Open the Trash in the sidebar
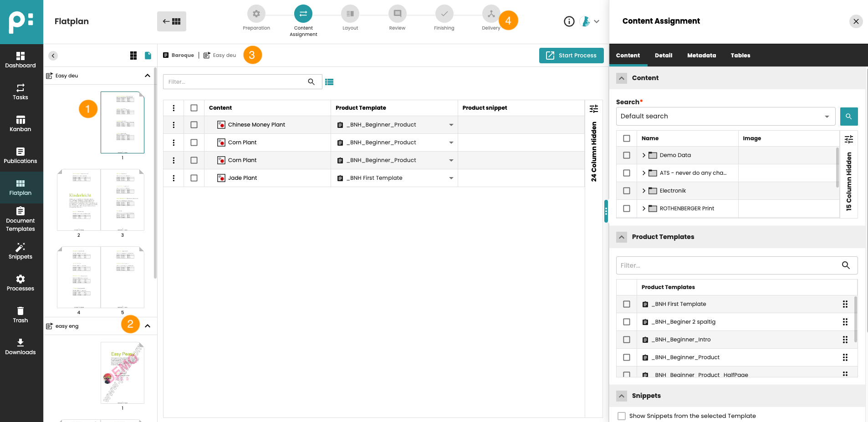 pyautogui.click(x=20, y=315)
